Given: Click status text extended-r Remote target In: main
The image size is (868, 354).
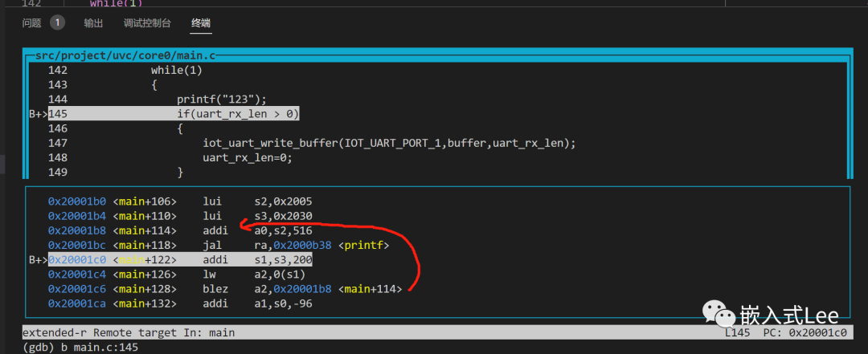Looking at the screenshot, I should [x=129, y=333].
